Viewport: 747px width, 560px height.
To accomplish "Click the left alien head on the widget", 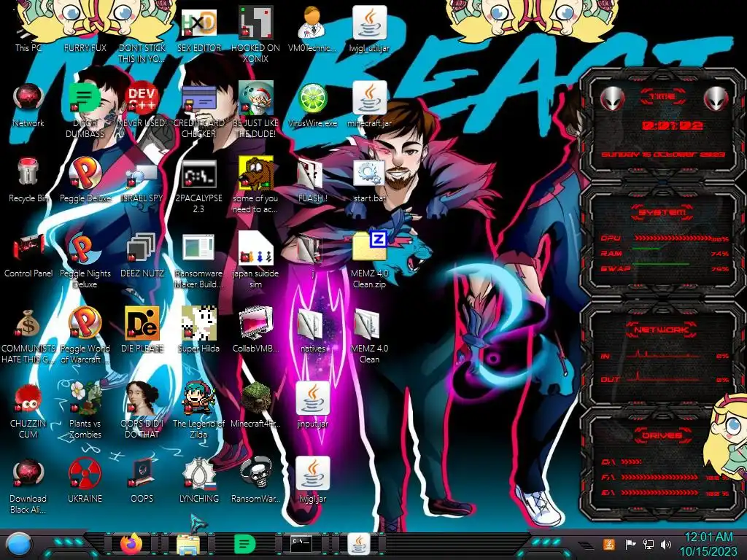I will (x=612, y=99).
